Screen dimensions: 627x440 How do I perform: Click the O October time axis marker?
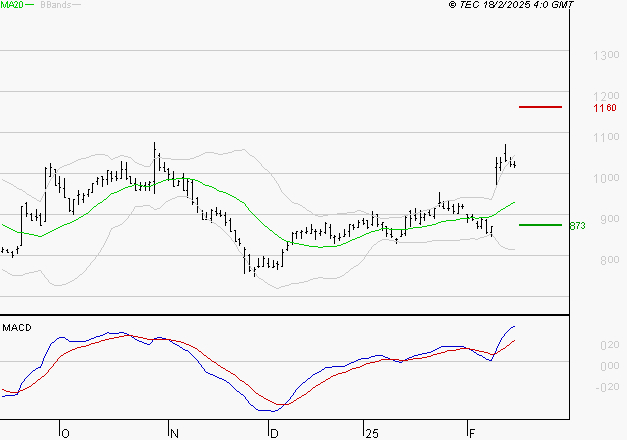66,434
